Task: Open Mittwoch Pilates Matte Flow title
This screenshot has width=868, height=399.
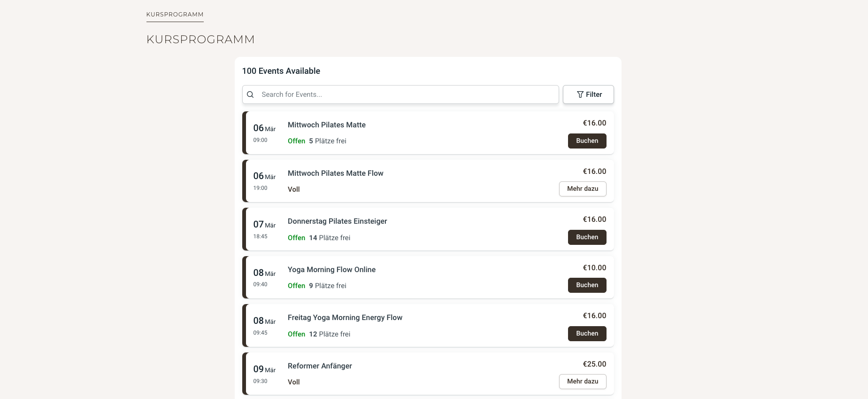Action: click(x=335, y=173)
